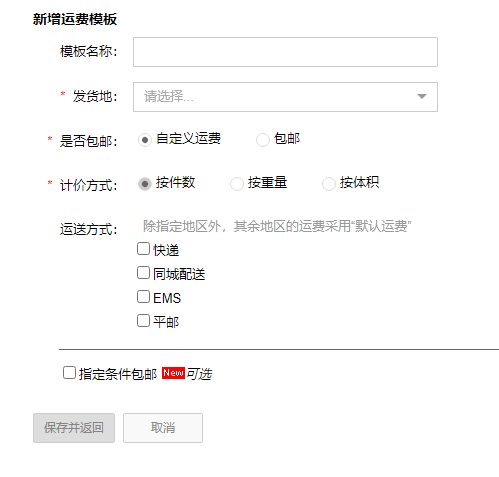Enable the 快递 shipping checkbox

pyautogui.click(x=143, y=249)
